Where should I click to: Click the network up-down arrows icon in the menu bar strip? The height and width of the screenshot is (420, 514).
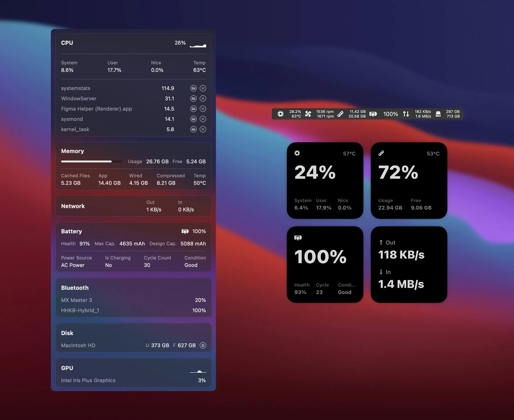pyautogui.click(x=406, y=114)
